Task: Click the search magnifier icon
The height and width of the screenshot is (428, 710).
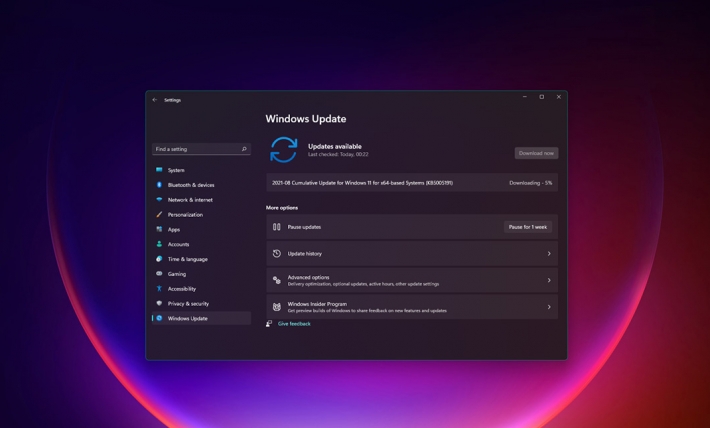Action: click(x=244, y=149)
